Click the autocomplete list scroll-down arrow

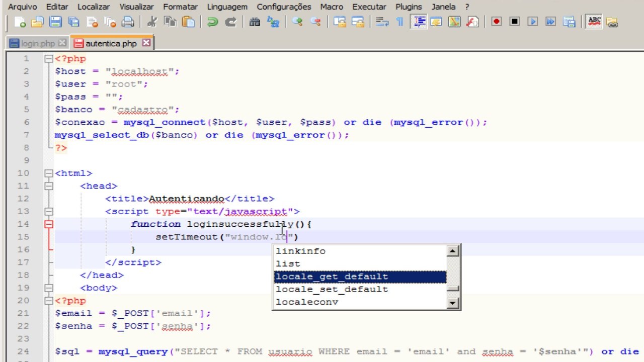click(x=453, y=303)
